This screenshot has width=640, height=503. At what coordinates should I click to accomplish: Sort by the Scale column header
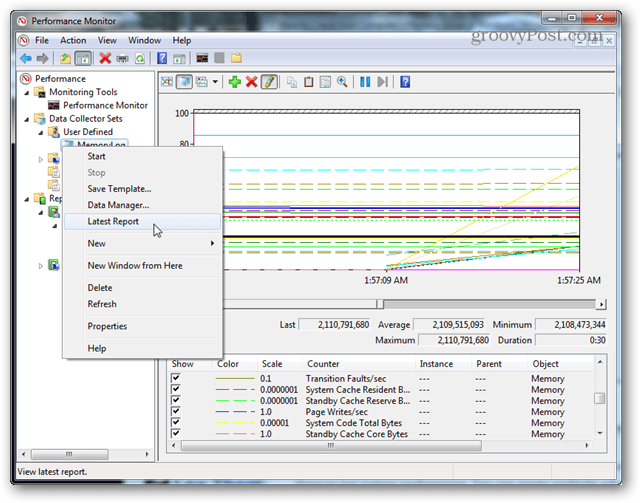tap(280, 364)
